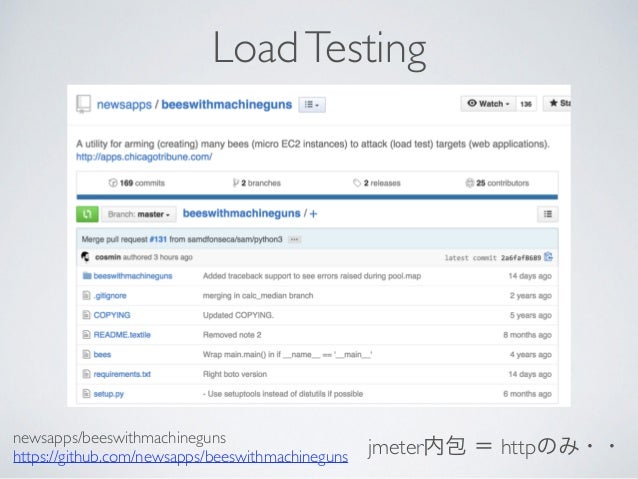
Task: Click the releases tag icon
Action: tap(357, 183)
